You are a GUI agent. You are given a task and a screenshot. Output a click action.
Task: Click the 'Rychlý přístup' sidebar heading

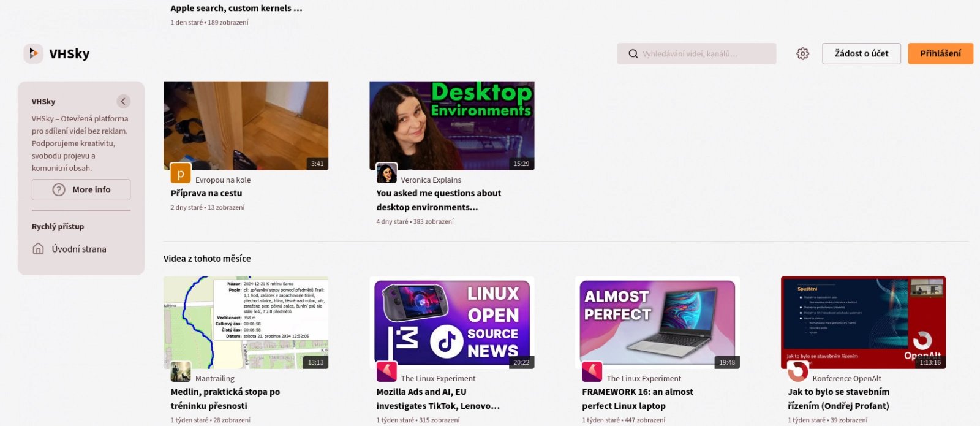tap(58, 226)
